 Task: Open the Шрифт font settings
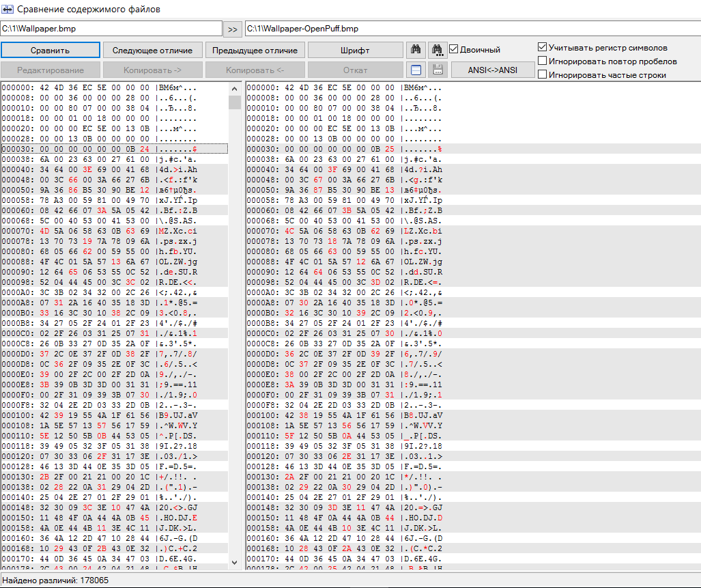point(355,51)
